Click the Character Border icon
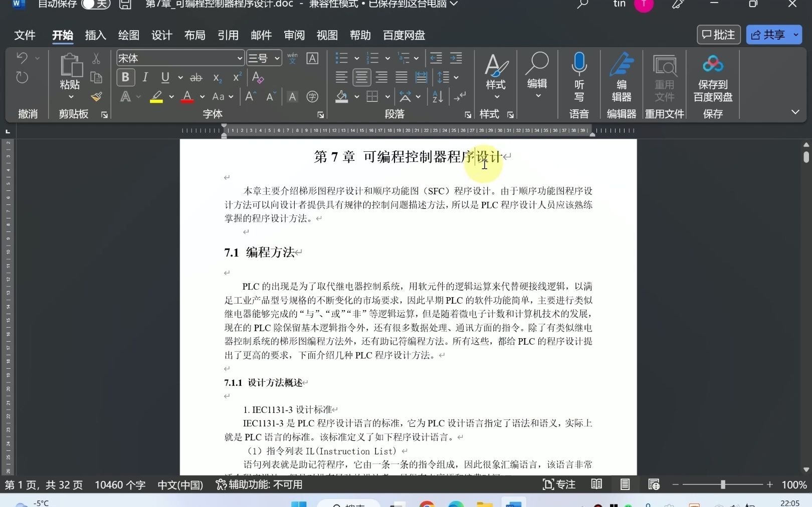 [312, 58]
